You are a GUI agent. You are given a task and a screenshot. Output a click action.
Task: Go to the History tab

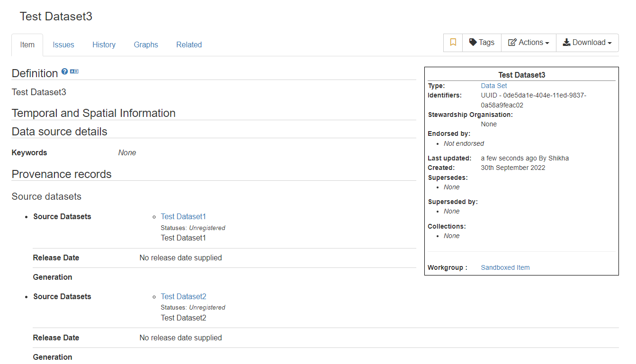[104, 45]
